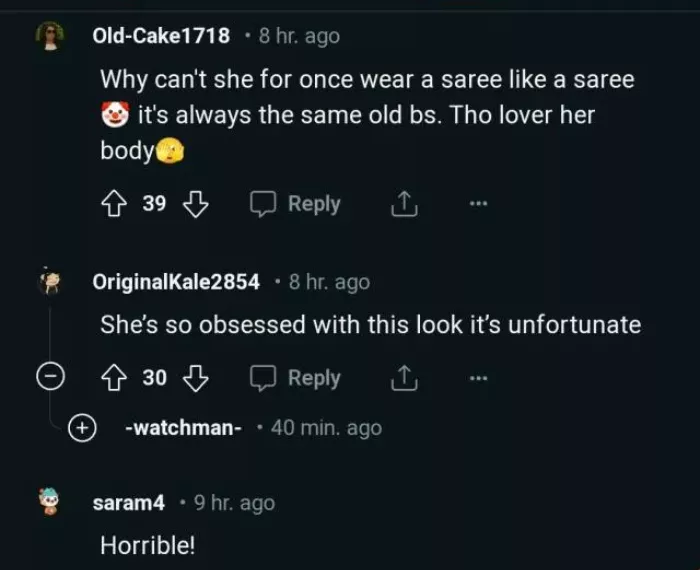Downvote OriginalKale2854's comment
The width and height of the screenshot is (700, 570).
[x=196, y=378]
